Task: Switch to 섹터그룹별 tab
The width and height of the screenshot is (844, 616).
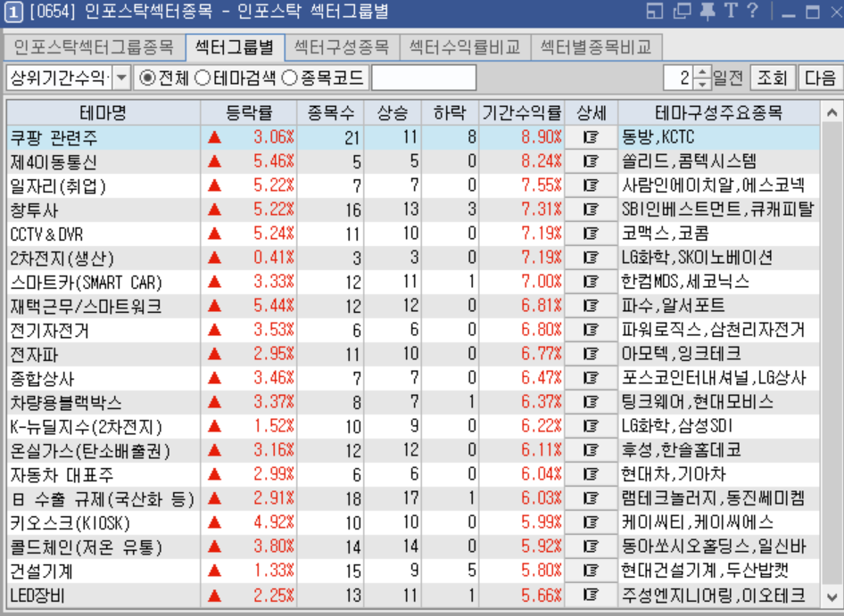Action: (x=235, y=47)
